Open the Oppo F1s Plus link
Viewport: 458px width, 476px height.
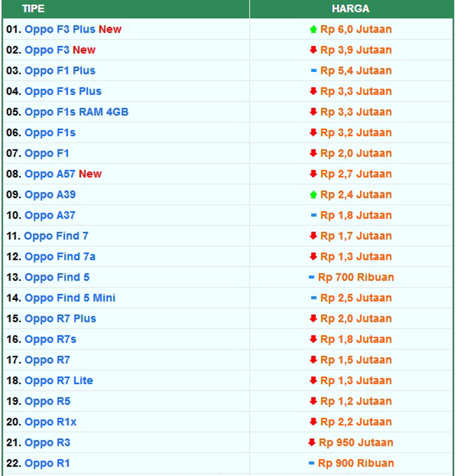(63, 91)
